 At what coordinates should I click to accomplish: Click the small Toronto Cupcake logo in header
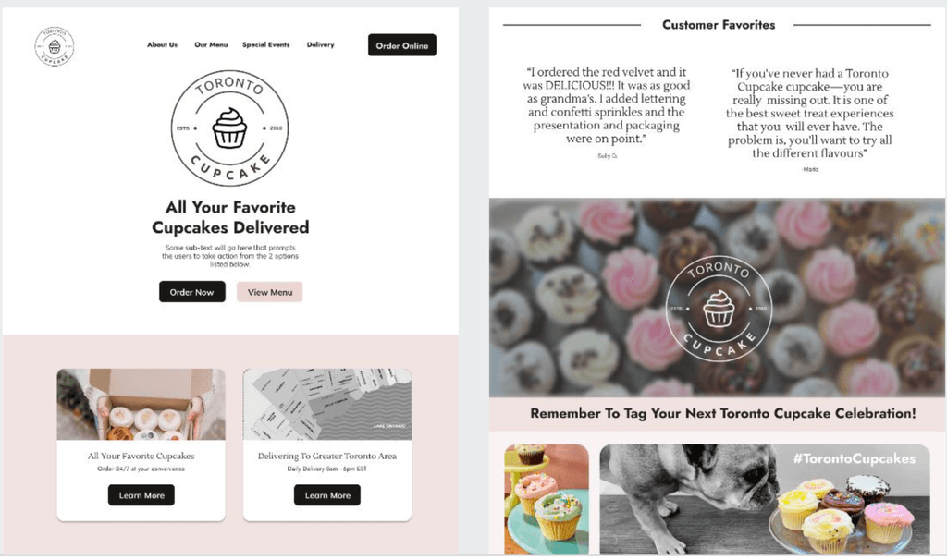pos(55,46)
